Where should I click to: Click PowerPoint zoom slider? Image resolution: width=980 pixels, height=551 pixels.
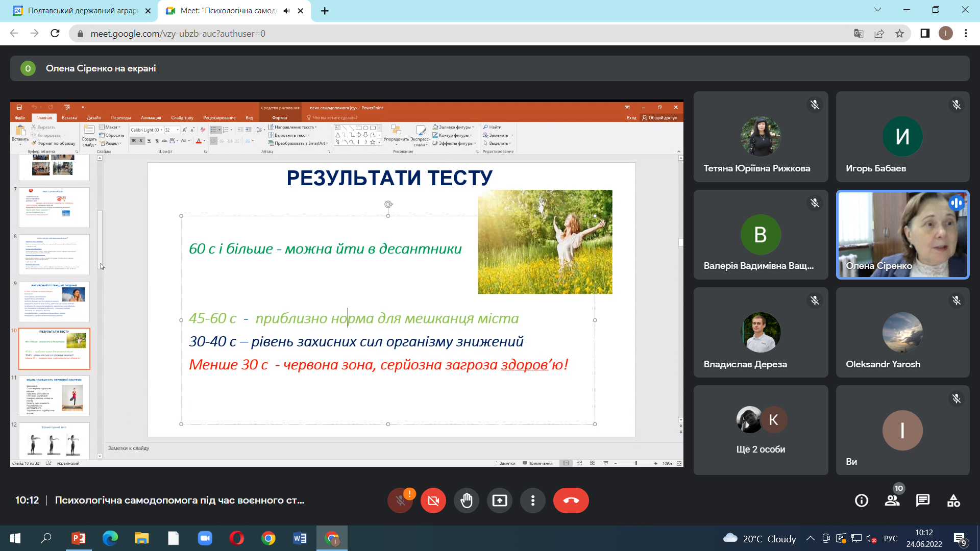click(x=636, y=463)
